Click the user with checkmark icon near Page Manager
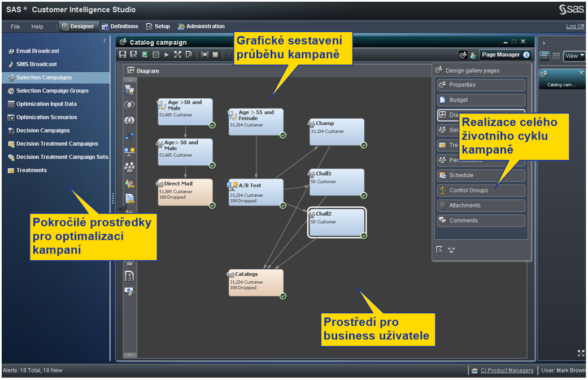The height and width of the screenshot is (380, 588). tap(474, 55)
